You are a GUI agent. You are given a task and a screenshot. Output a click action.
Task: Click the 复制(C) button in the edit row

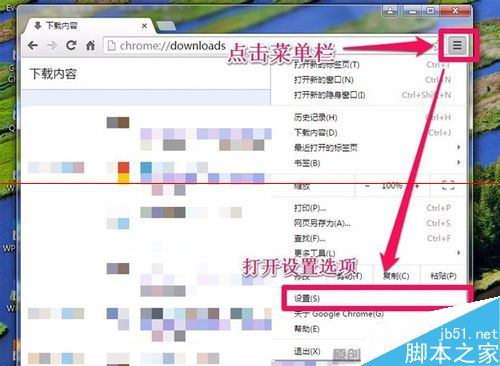[396, 276]
